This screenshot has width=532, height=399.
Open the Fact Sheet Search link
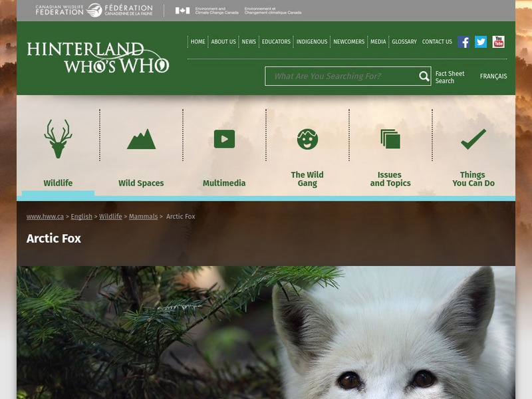coord(450,77)
